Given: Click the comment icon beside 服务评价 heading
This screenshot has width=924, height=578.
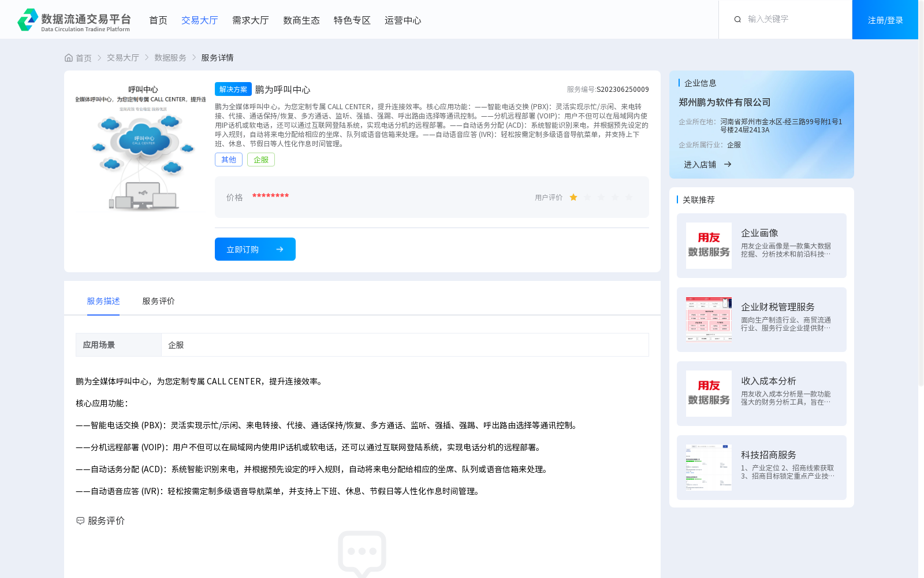Looking at the screenshot, I should point(80,521).
